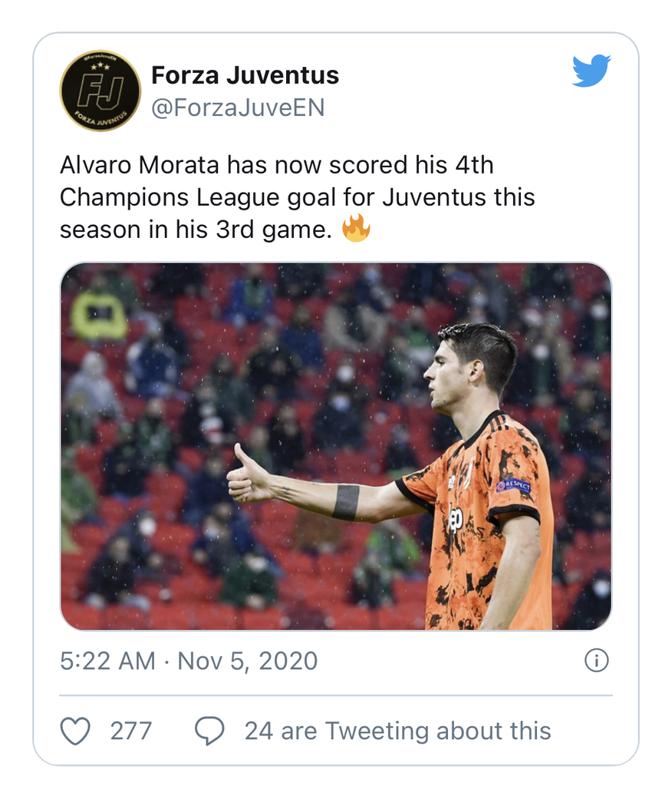Click Morata's thumbs-up hand in photo
672x786 pixels.
[x=249, y=476]
